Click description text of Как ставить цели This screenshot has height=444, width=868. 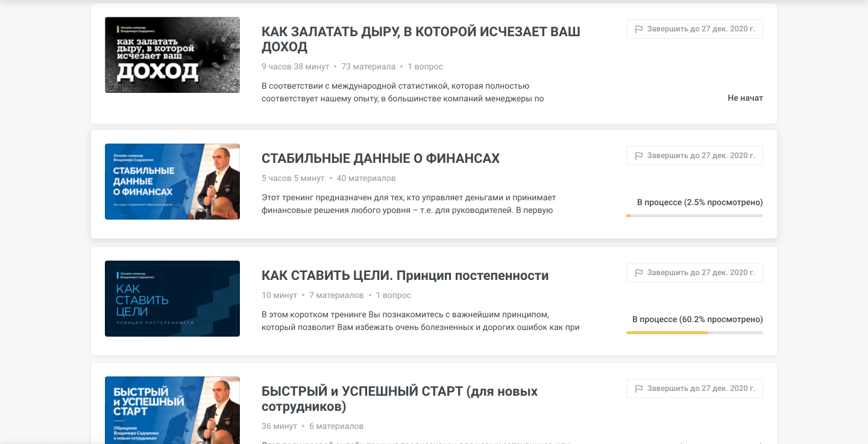click(421, 321)
